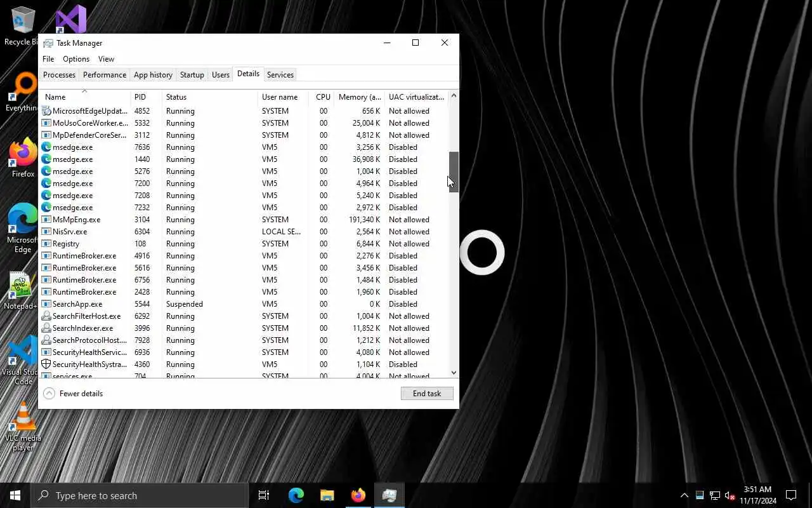
Task: Sort by the PID column header
Action: pyautogui.click(x=147, y=97)
